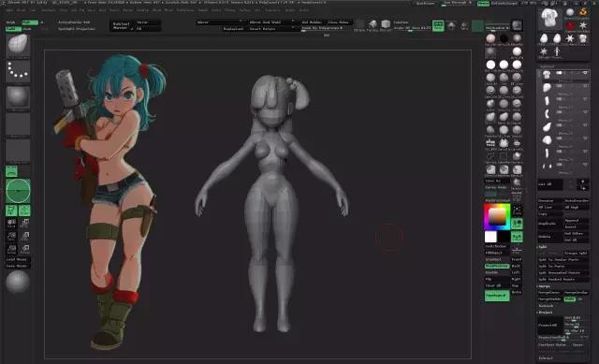The height and width of the screenshot is (364, 599).
Task: Click the Del Hidden button
Action: (x=312, y=22)
